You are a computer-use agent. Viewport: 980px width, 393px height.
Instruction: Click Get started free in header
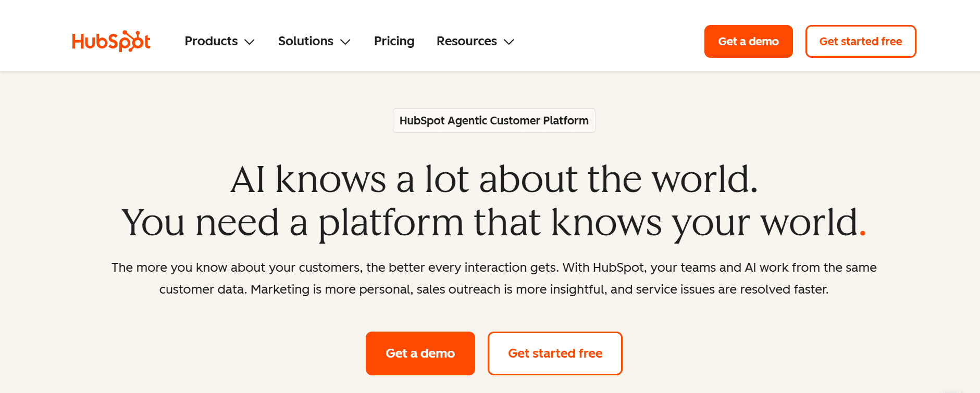tap(861, 41)
